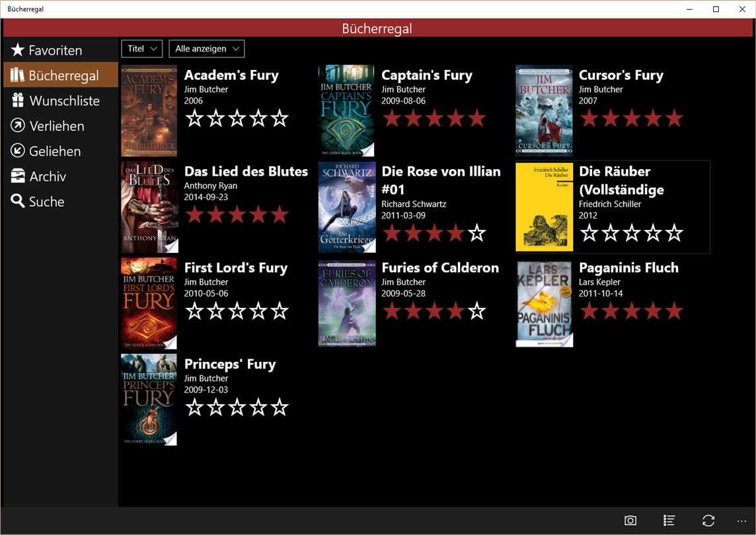Image resolution: width=756 pixels, height=535 pixels.
Task: Click the Princeps' Fury title
Action: tap(230, 365)
